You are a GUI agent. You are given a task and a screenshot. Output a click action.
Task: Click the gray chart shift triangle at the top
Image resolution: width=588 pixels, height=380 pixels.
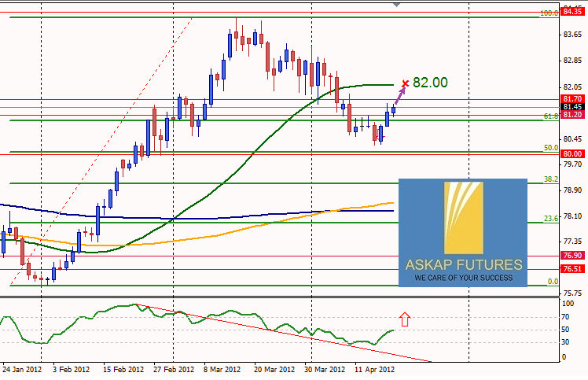(x=396, y=4)
